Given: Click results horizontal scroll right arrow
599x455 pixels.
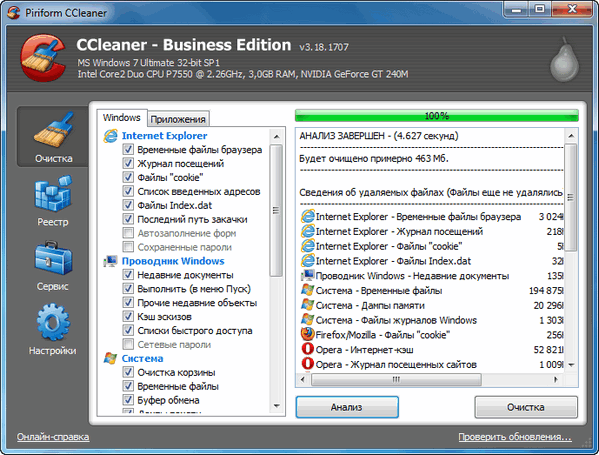Looking at the screenshot, I should [556, 379].
